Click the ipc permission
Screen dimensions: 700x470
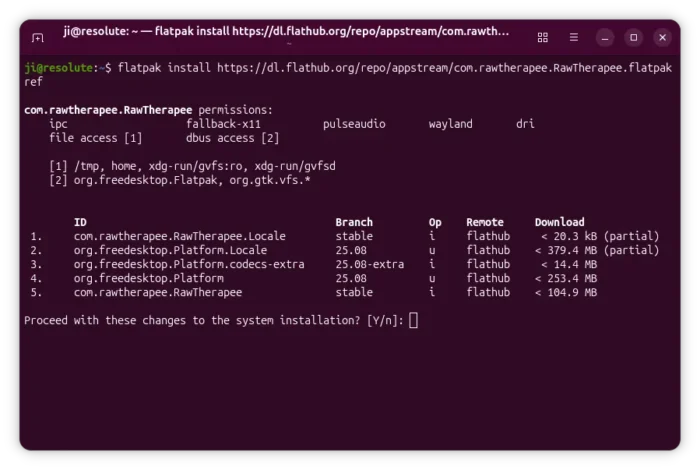[x=58, y=124]
